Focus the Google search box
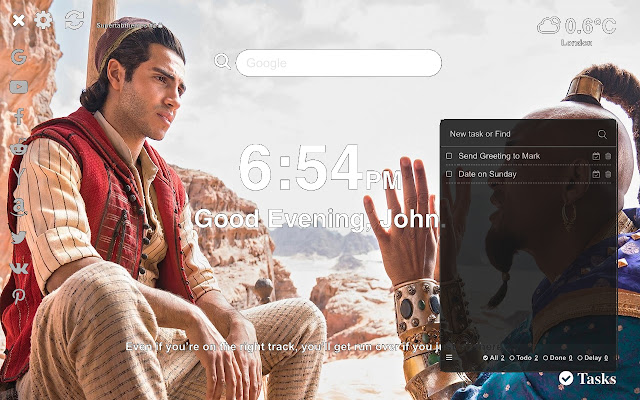 (339, 63)
